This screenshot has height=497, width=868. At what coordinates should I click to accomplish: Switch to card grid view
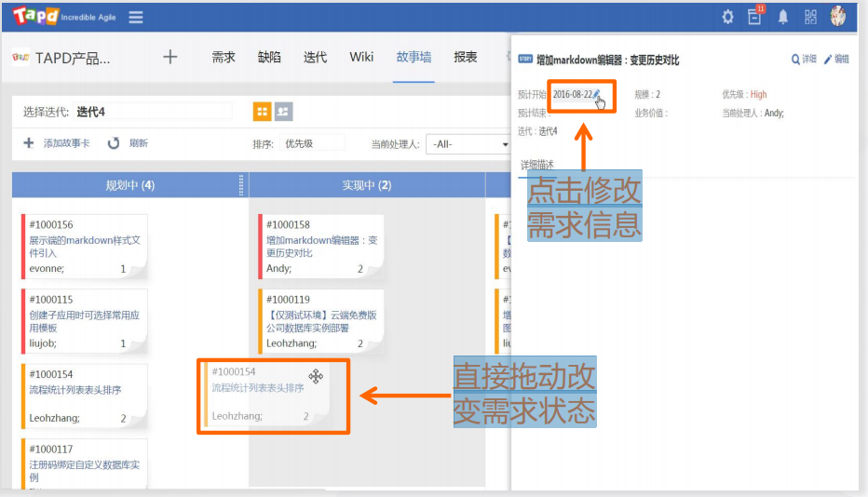263,112
